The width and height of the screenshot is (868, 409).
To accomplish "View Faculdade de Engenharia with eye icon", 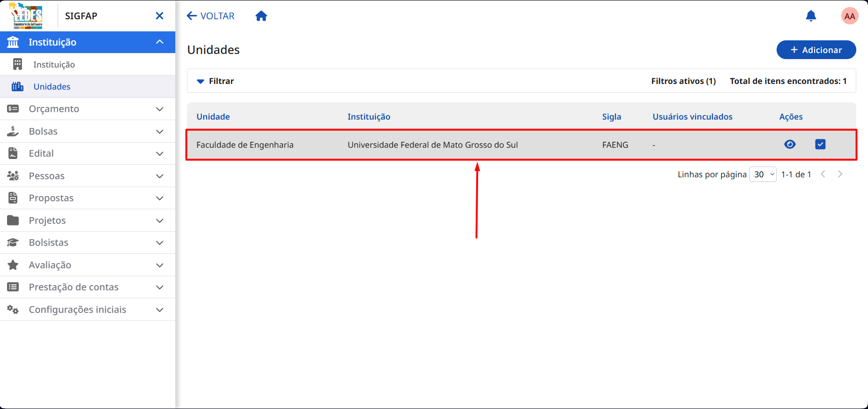I will pyautogui.click(x=790, y=144).
